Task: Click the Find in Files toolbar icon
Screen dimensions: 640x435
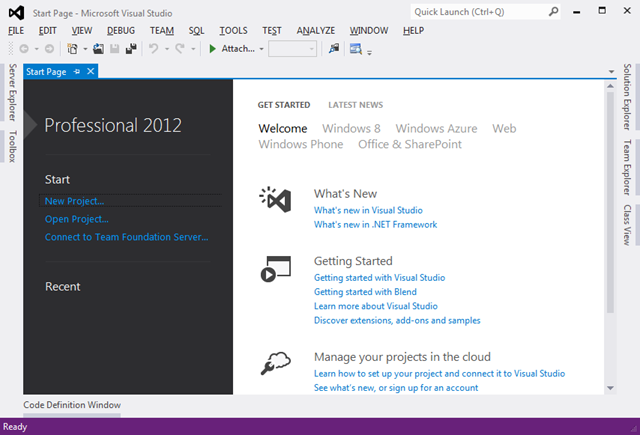Action: 334,49
